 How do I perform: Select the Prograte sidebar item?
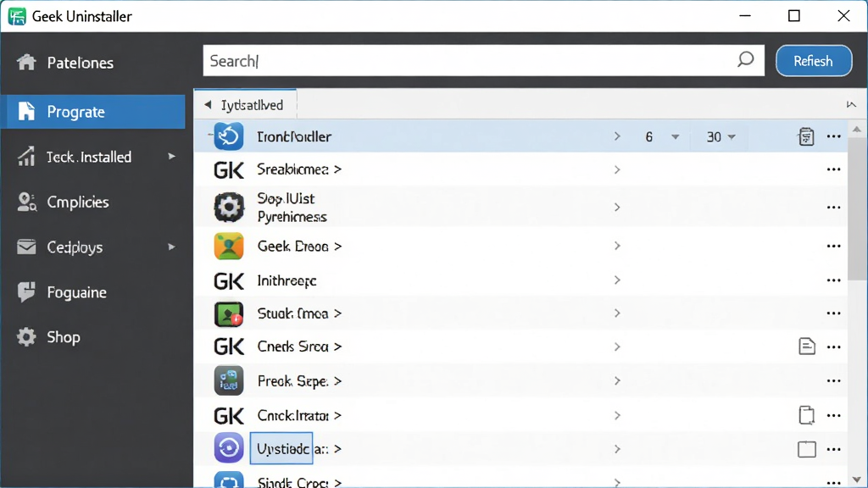(x=92, y=112)
